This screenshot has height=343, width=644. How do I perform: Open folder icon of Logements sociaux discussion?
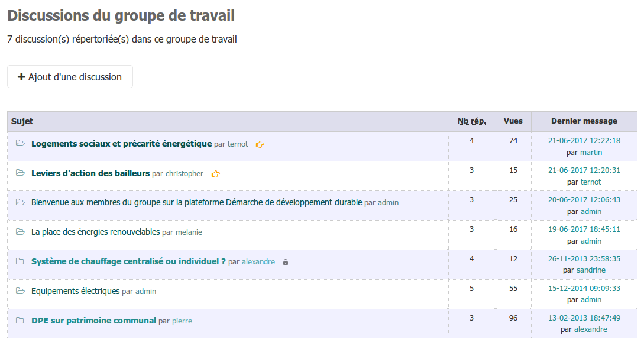tap(20, 143)
